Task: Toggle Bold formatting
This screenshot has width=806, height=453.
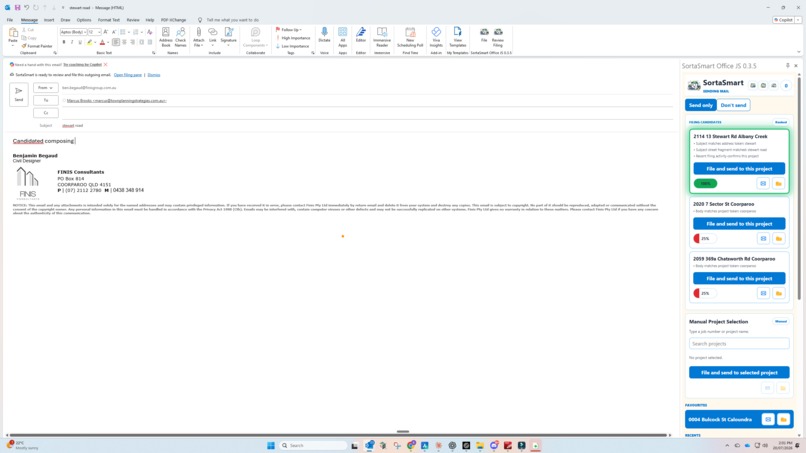Action: (64, 42)
